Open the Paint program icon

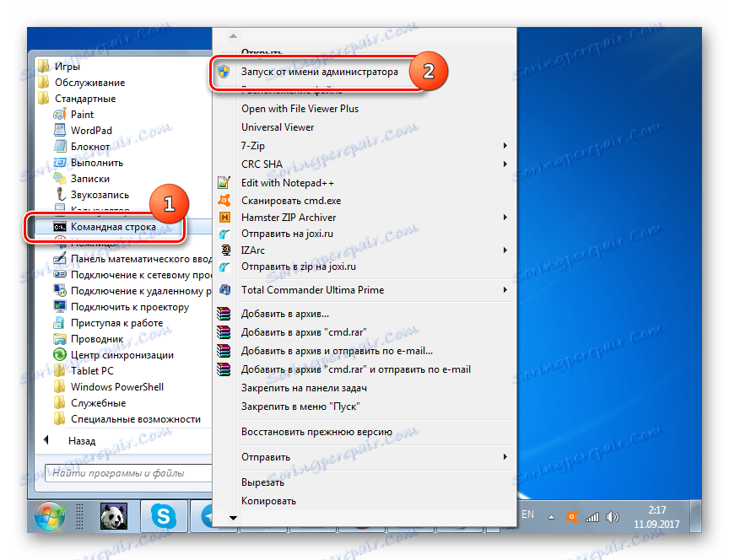click(x=60, y=115)
